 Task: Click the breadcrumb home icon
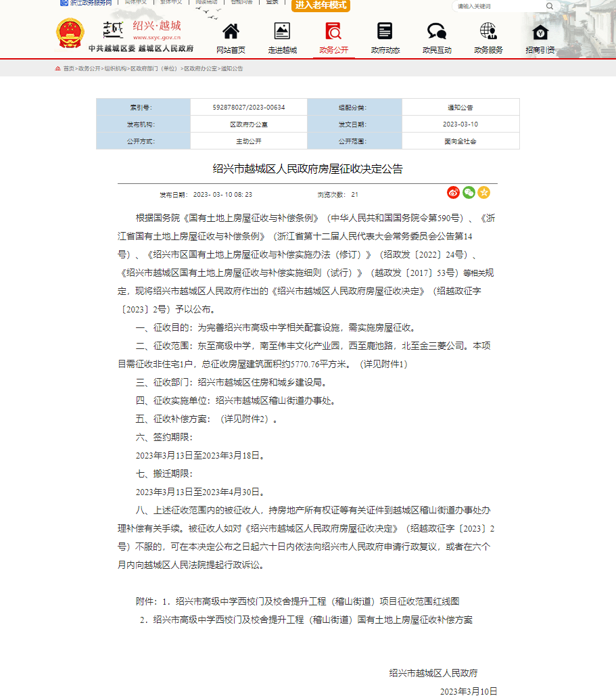tap(57, 68)
